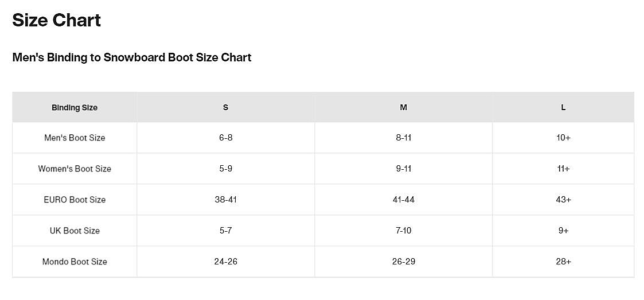Image resolution: width=644 pixels, height=300 pixels.
Task: Click the Mondo Boot Size row label
Action: [x=75, y=262]
